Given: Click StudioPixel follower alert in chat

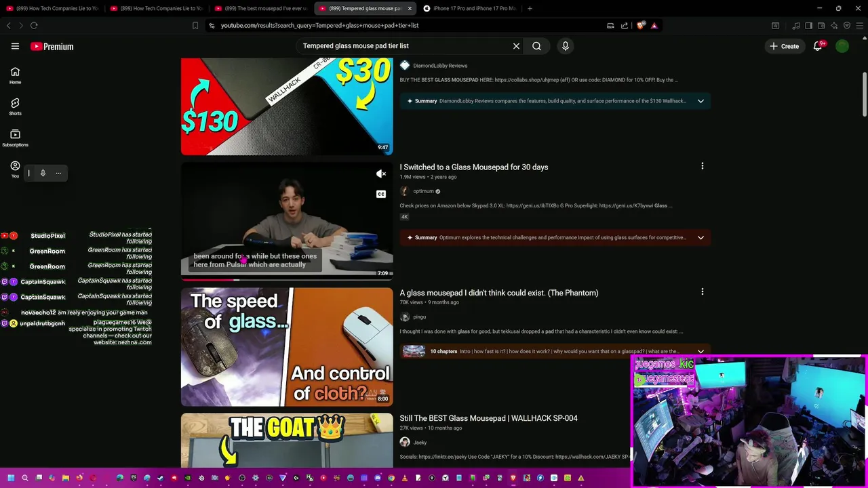Looking at the screenshot, I should point(77,237).
